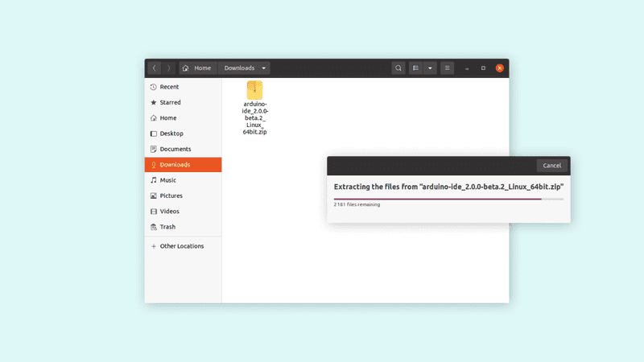The image size is (644, 362).
Task: Open Trash in the sidebar
Action: (184, 227)
